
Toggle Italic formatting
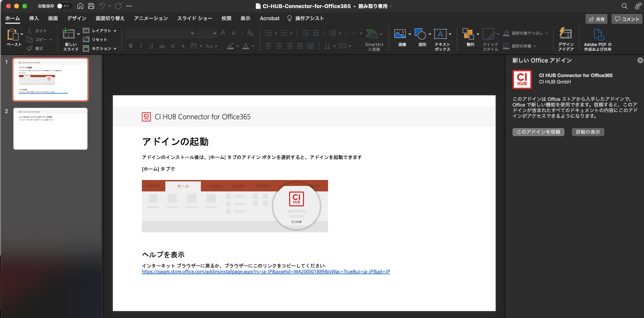[x=141, y=46]
